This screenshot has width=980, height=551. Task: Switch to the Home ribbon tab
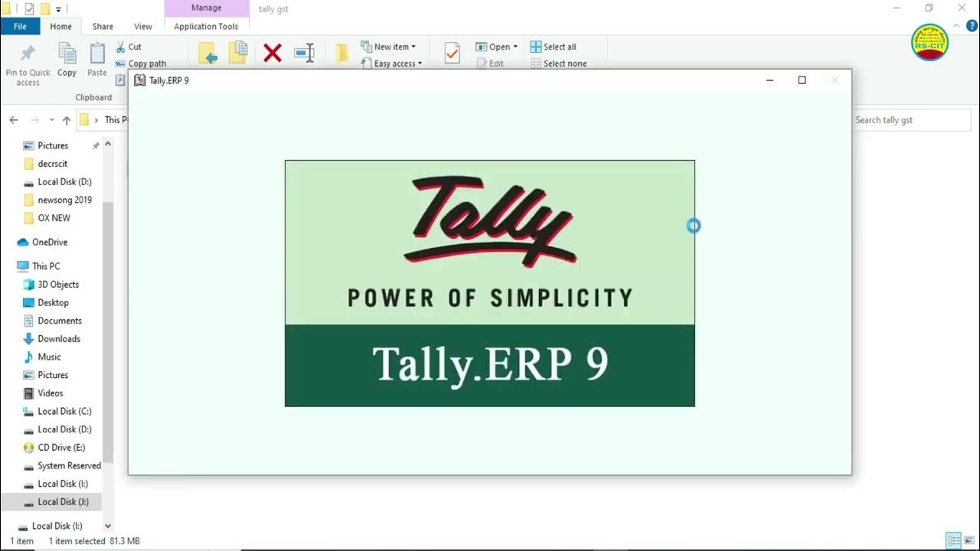pyautogui.click(x=61, y=26)
